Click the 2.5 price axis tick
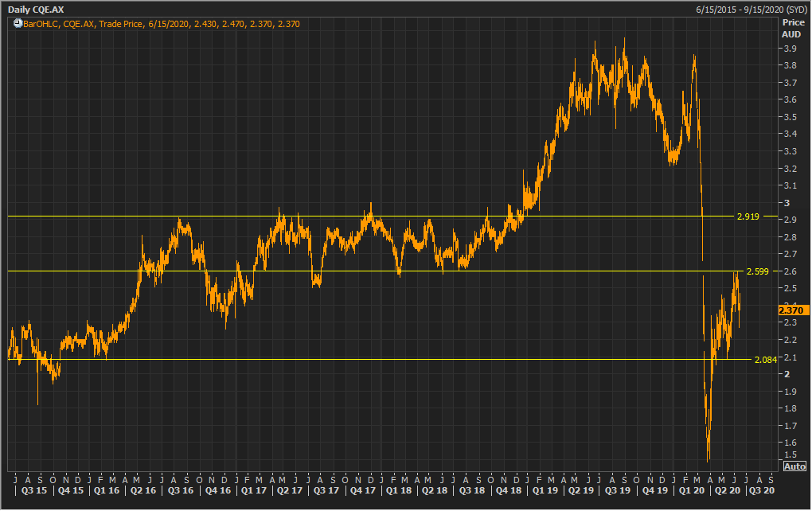The height and width of the screenshot is (511, 812). tap(791, 288)
